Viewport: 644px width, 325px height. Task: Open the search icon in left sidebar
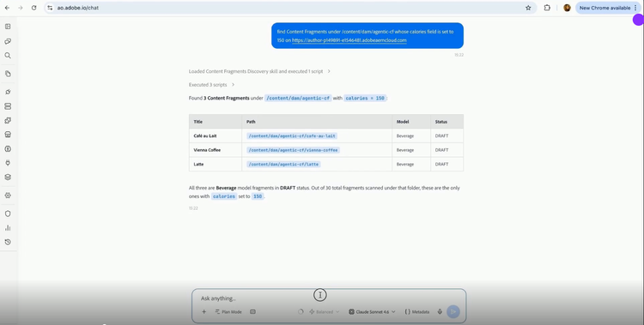(8, 56)
